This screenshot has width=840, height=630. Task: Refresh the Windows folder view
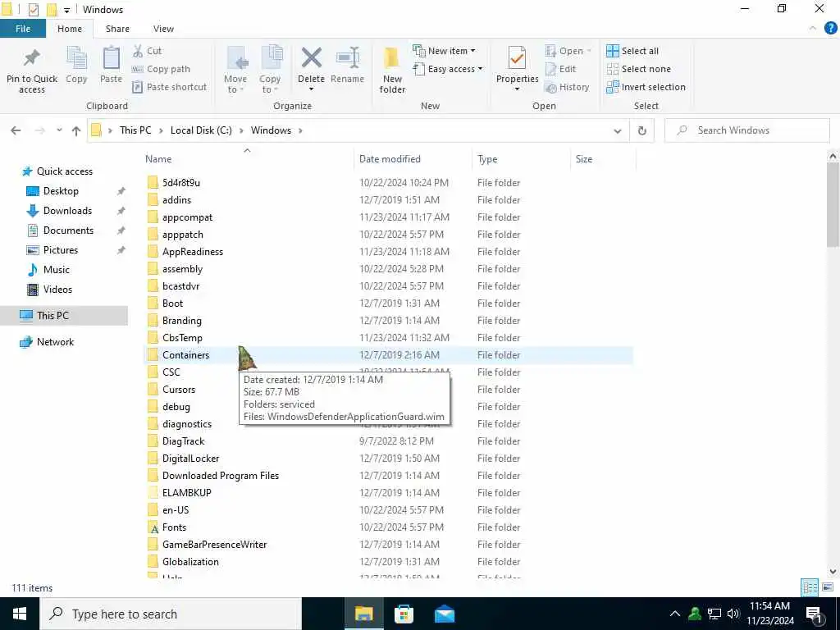[x=641, y=130]
